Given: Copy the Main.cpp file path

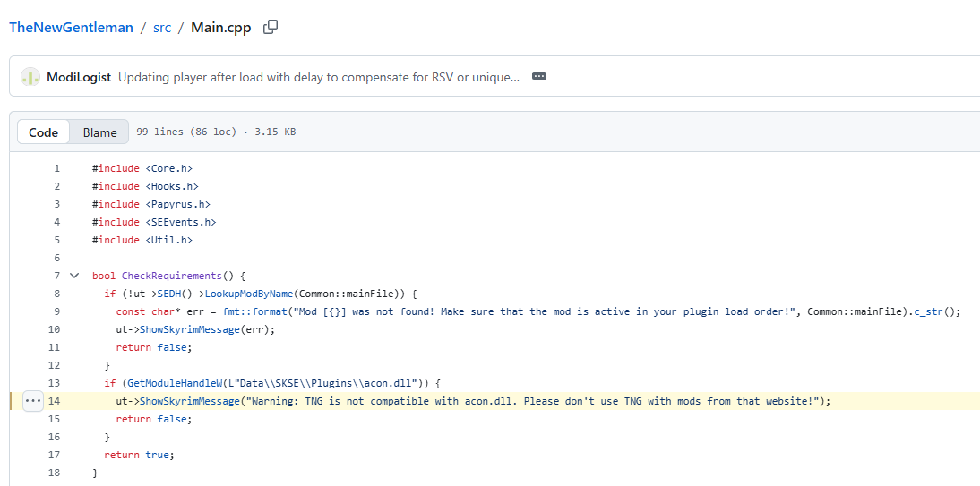Looking at the screenshot, I should pyautogui.click(x=271, y=27).
